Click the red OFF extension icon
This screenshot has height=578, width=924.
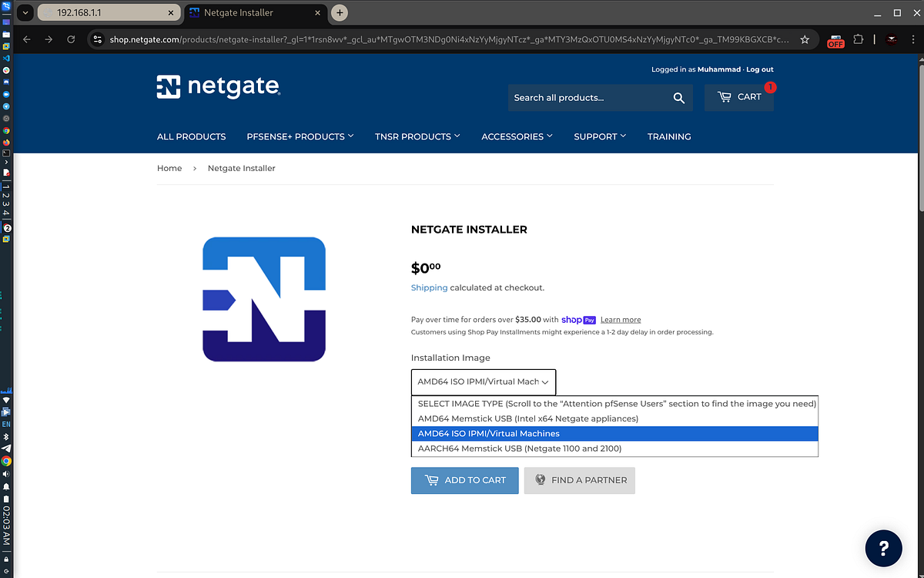[835, 40]
